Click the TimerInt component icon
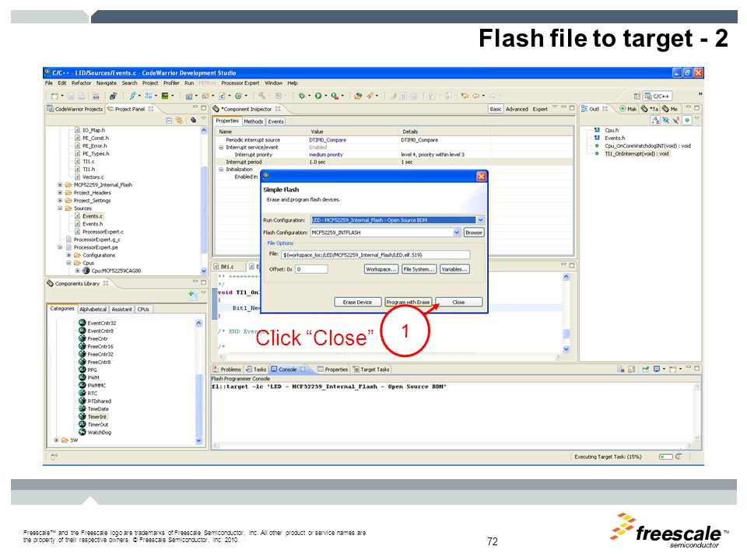 [82, 417]
